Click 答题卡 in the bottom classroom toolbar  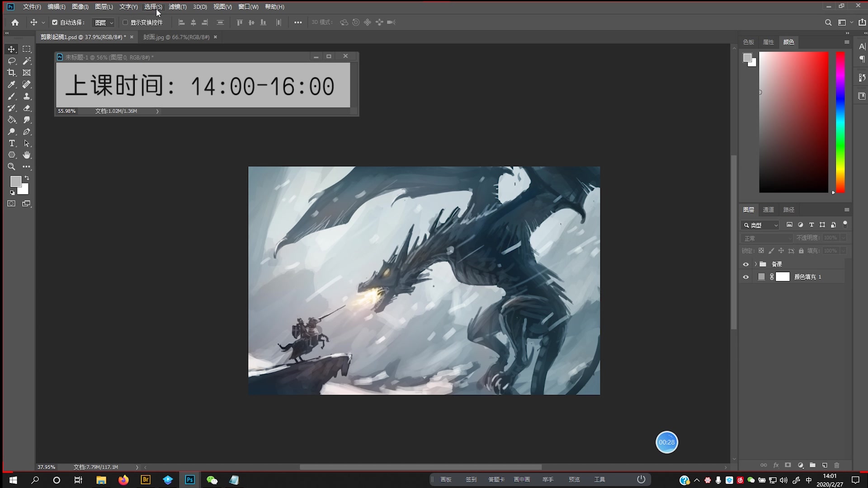pos(496,480)
